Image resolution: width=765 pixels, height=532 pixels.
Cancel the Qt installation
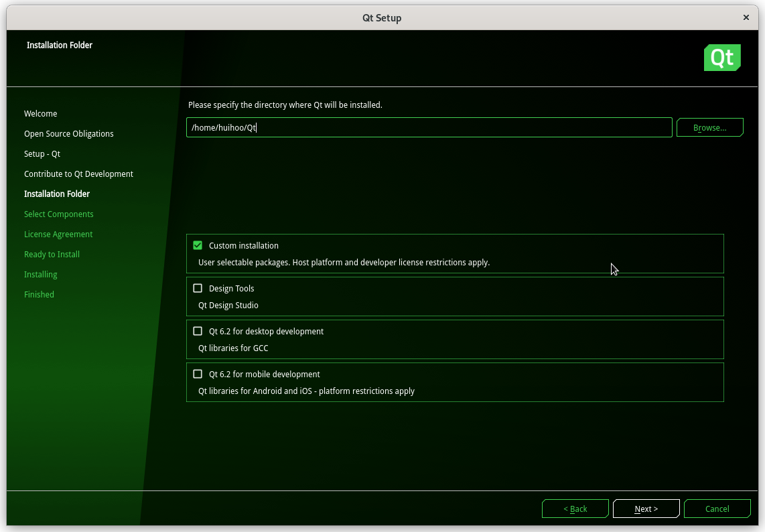pos(717,509)
